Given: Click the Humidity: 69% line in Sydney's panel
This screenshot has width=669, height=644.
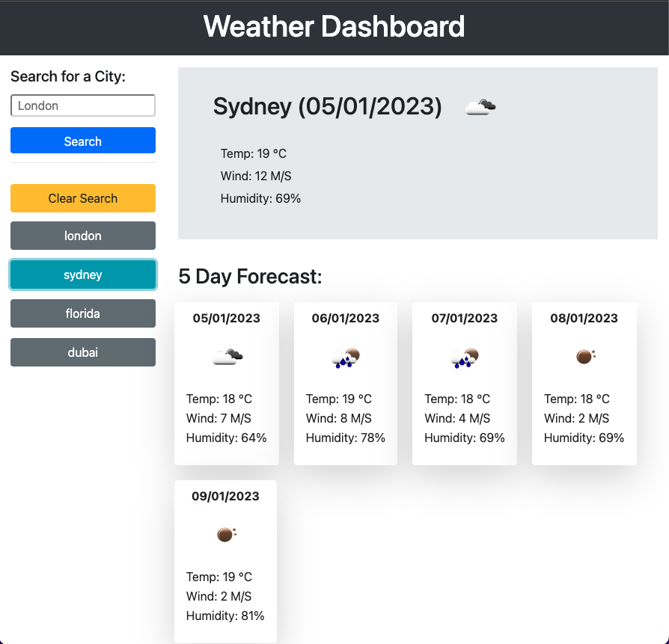Looking at the screenshot, I should pyautogui.click(x=260, y=198).
